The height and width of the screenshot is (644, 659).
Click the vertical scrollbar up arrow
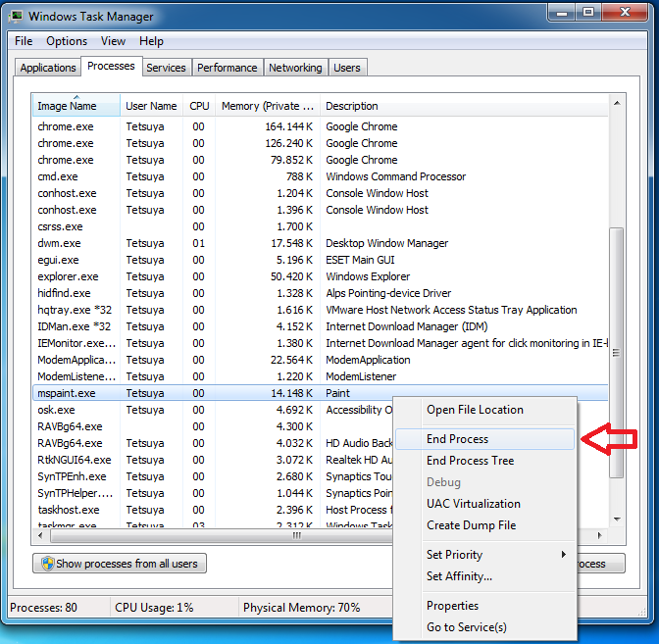(617, 103)
